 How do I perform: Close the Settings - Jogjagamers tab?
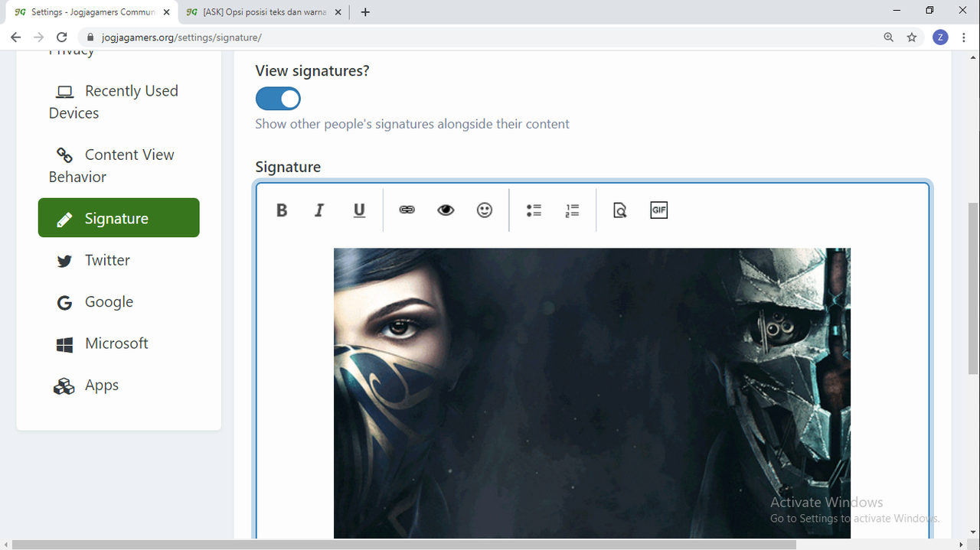[167, 12]
